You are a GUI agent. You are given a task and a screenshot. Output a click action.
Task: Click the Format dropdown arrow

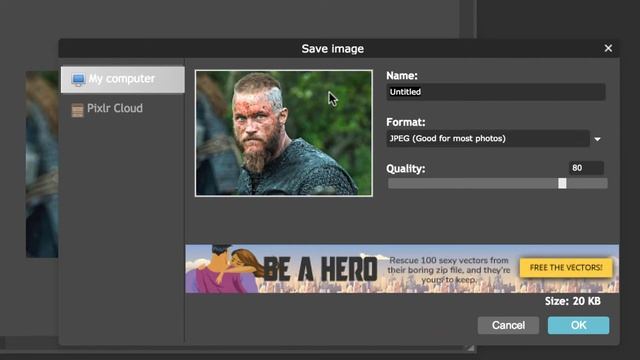click(598, 139)
